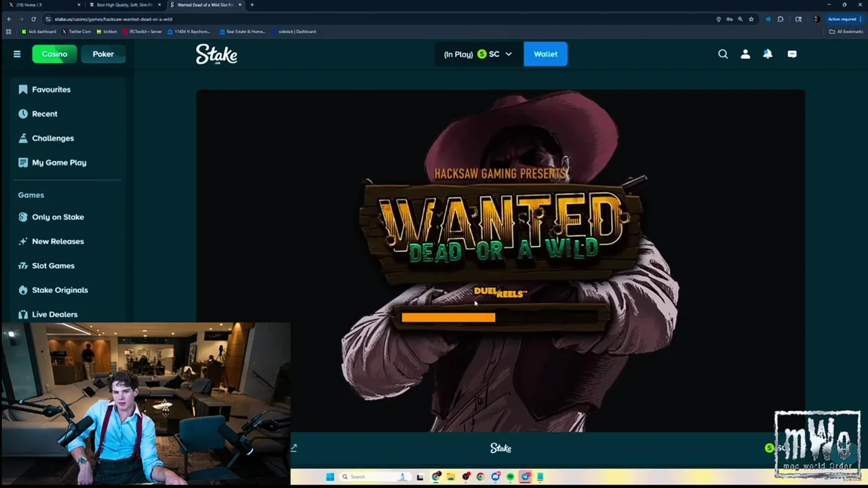
Task: Open the notifications bell
Action: click(x=768, y=54)
